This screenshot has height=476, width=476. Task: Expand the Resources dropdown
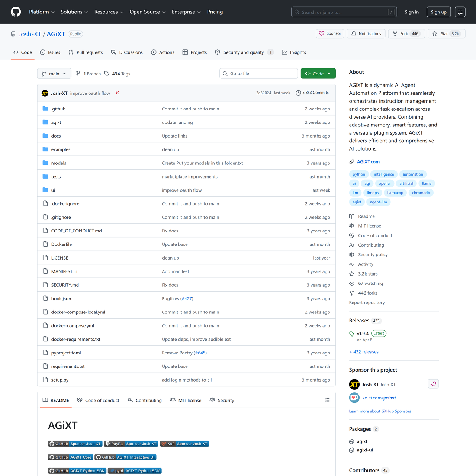[109, 12]
